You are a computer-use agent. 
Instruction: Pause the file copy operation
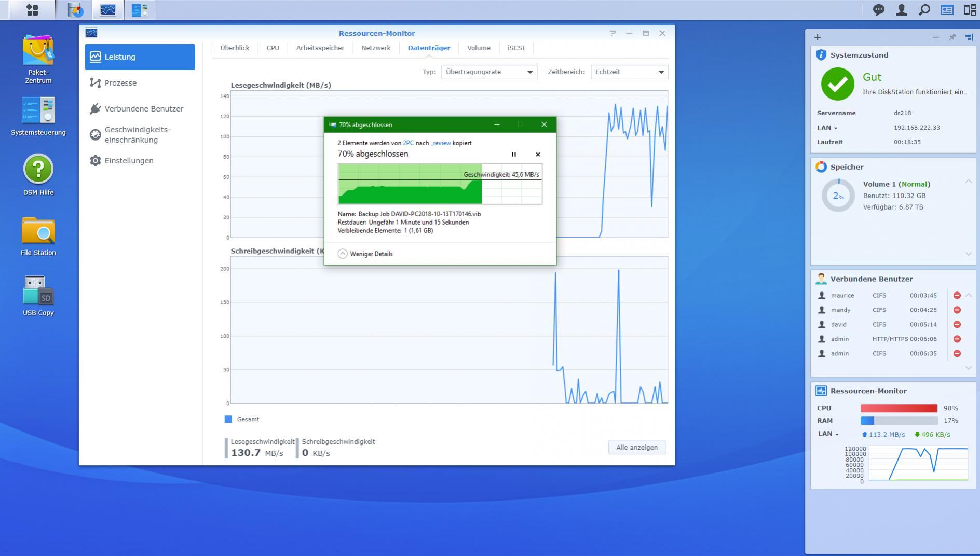click(514, 154)
